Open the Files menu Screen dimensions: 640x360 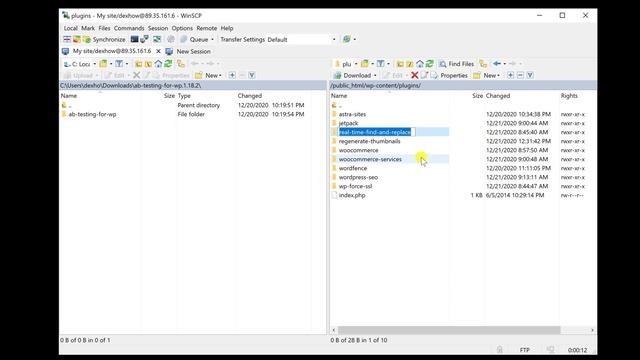click(104, 28)
